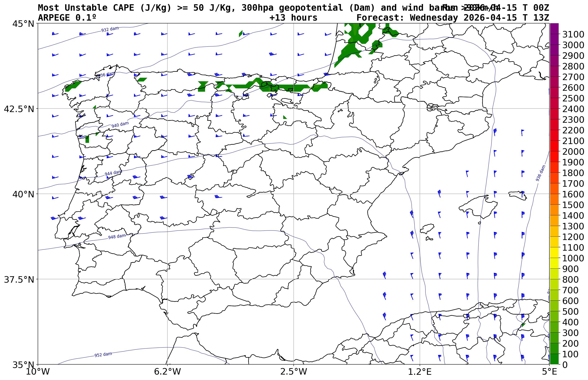Click the rotated "936 dam" label near Menorca
This screenshot has height=380, width=588.
(x=541, y=173)
